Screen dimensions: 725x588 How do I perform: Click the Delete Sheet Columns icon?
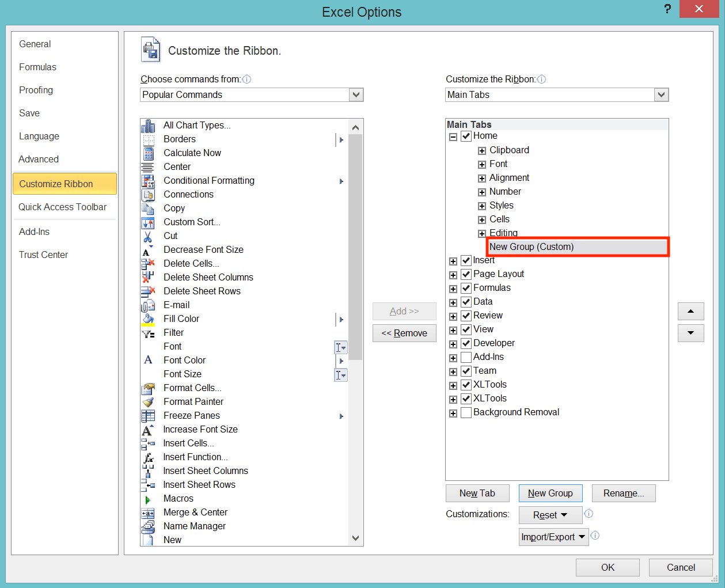pyautogui.click(x=148, y=278)
